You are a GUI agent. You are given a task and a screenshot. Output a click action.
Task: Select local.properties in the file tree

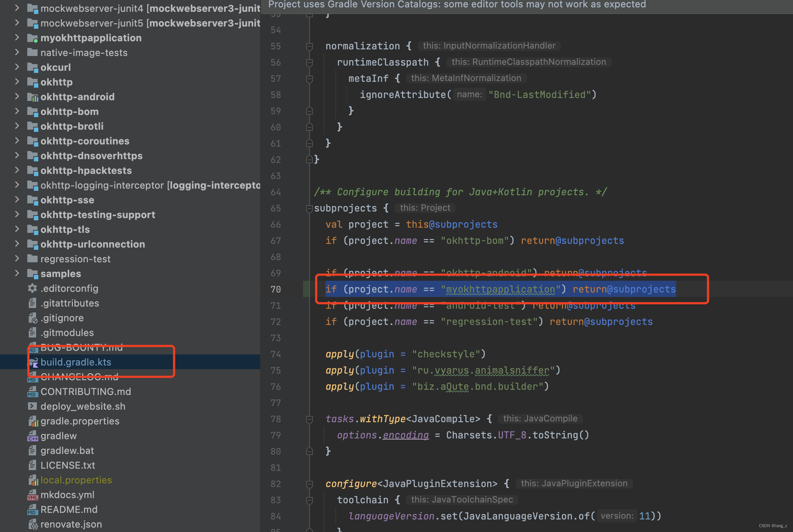click(x=76, y=480)
